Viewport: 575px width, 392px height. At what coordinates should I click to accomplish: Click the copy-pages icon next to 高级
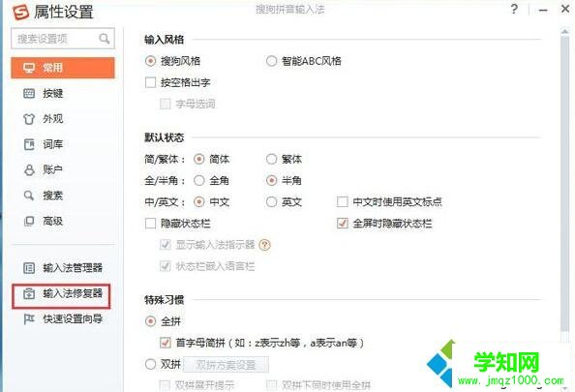pos(29,221)
